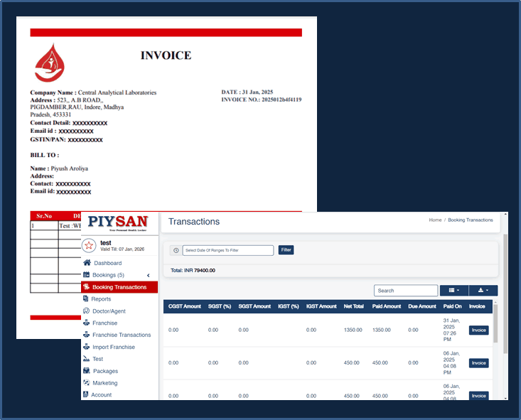Sort by Net Total column header
The image size is (521, 420).
point(353,306)
